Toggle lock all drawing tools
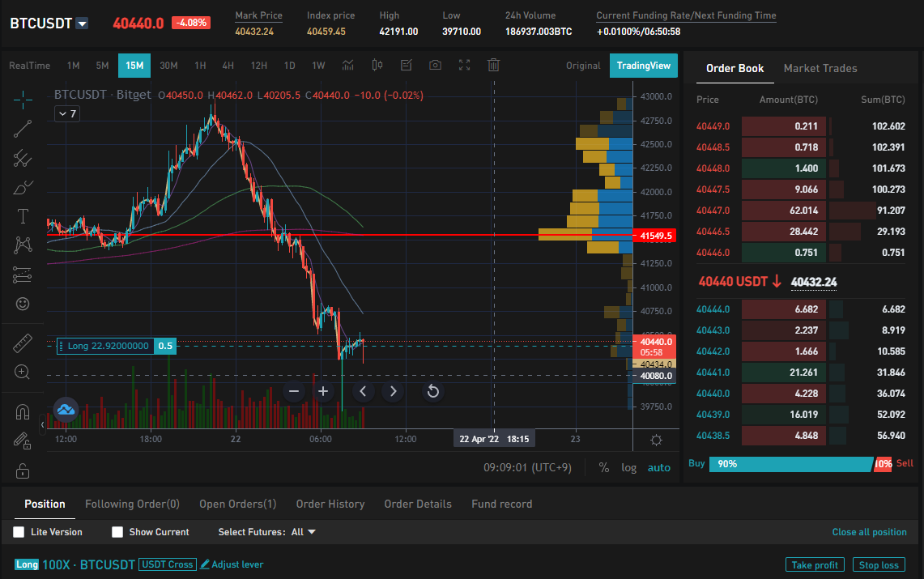Screen dimensions: 924x579 point(23,470)
